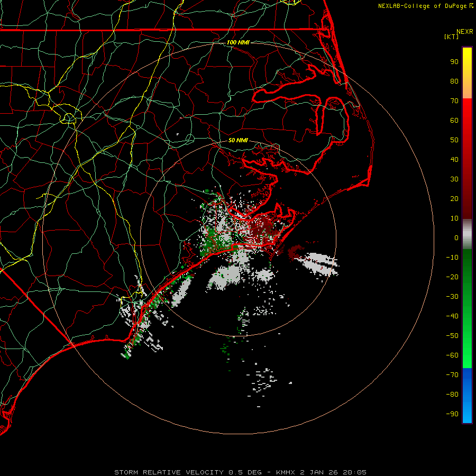This screenshot has width=476, height=476.
Task: Click the NEXR label above the color bar
Action: pos(465,31)
